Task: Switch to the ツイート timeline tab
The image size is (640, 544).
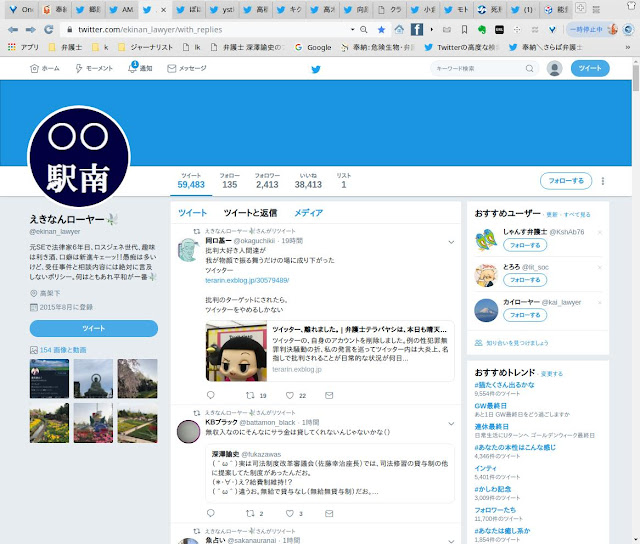Action: point(192,213)
